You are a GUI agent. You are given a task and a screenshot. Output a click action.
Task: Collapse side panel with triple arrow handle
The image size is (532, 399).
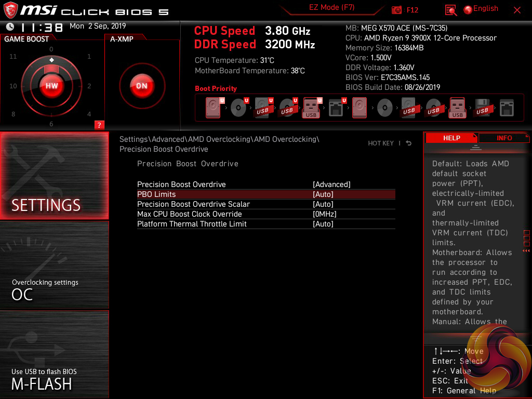tap(526, 251)
